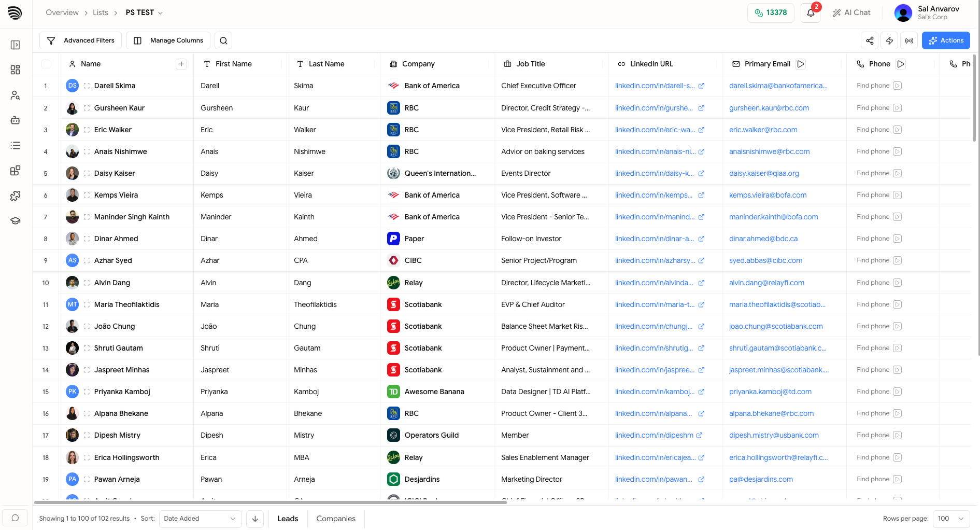This screenshot has width=980, height=530.
Task: Click the 13378 credits button
Action: (771, 13)
